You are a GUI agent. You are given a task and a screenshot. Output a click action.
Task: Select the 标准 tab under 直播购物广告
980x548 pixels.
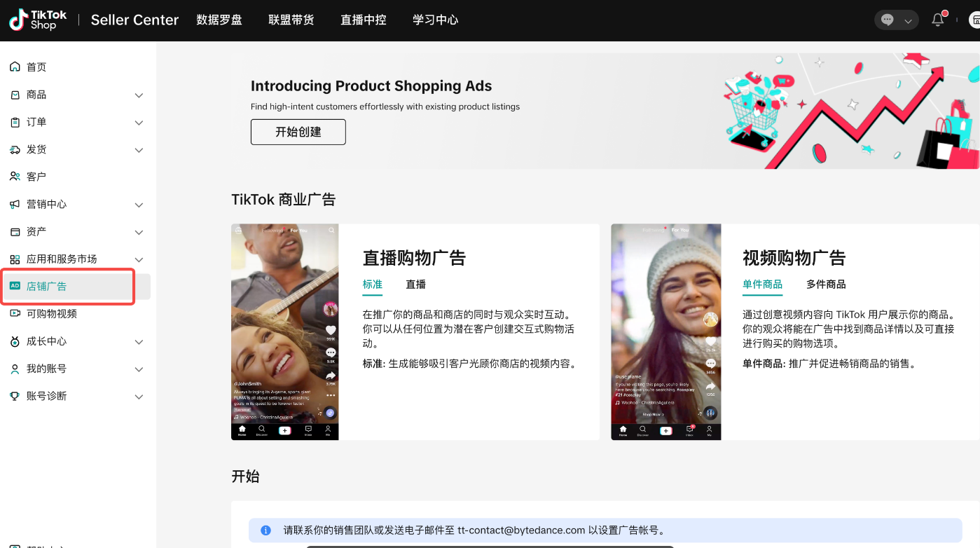373,285
